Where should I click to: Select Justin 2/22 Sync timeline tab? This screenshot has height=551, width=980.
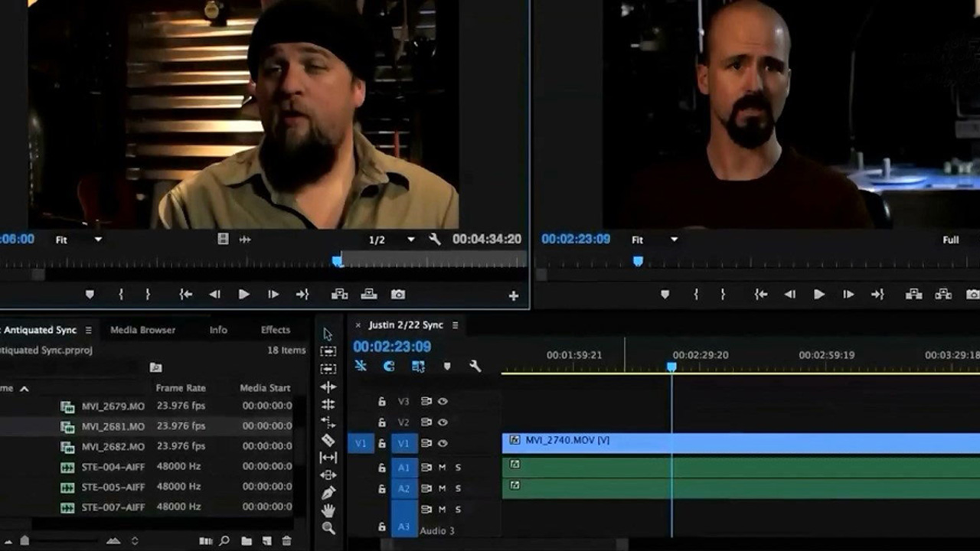pos(406,325)
